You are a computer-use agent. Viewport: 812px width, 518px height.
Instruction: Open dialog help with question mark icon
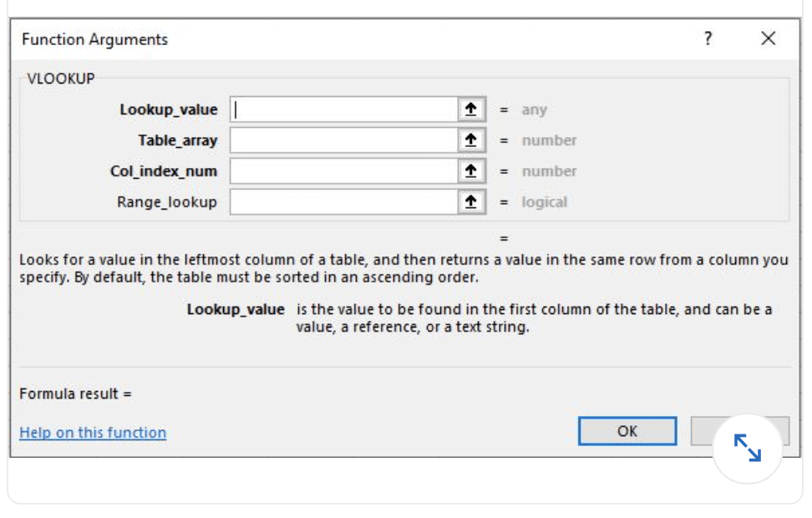(x=708, y=38)
